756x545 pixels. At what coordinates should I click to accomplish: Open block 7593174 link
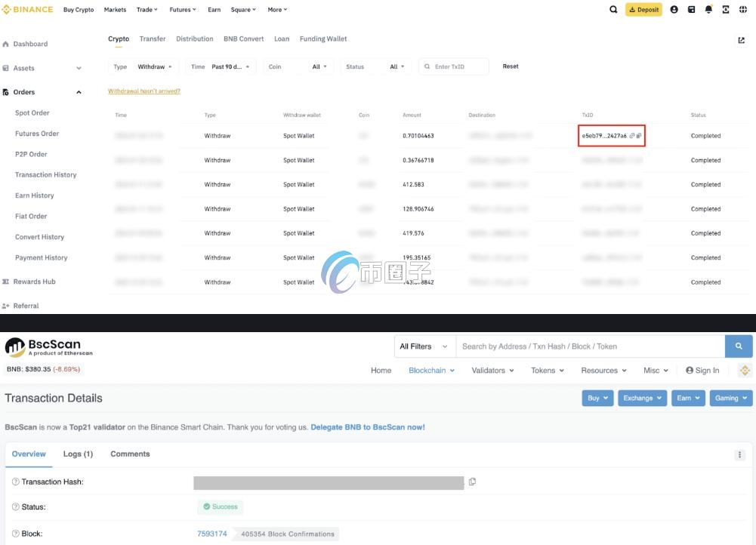coord(212,534)
